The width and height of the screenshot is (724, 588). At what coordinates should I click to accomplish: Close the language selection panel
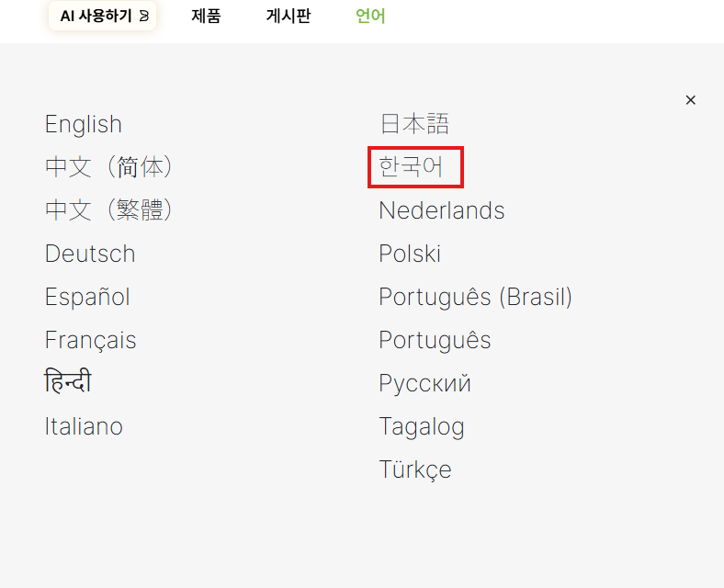pyautogui.click(x=690, y=100)
